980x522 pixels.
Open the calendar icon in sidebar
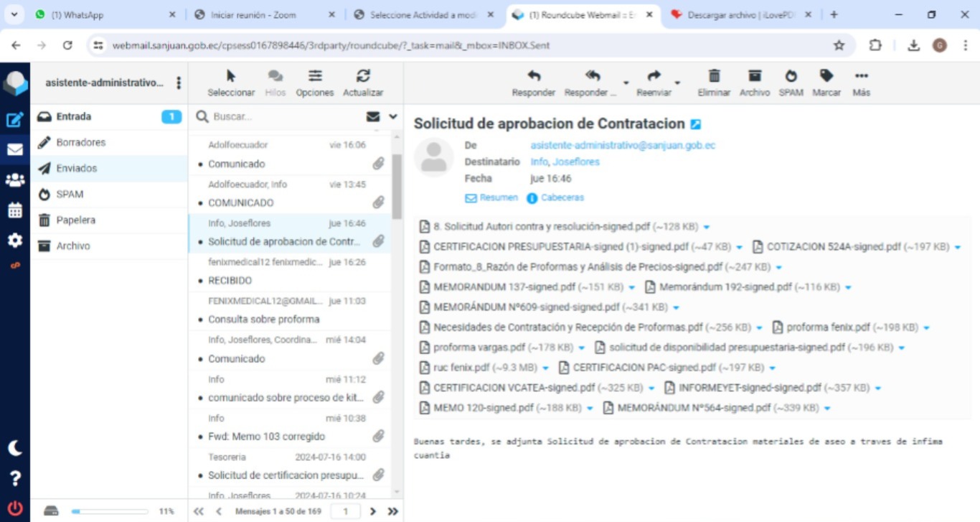coord(14,210)
